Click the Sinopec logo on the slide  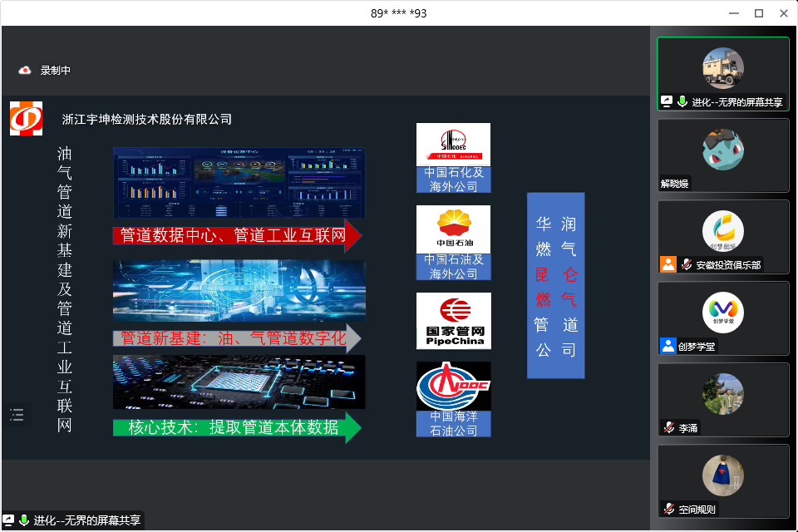coord(454,145)
